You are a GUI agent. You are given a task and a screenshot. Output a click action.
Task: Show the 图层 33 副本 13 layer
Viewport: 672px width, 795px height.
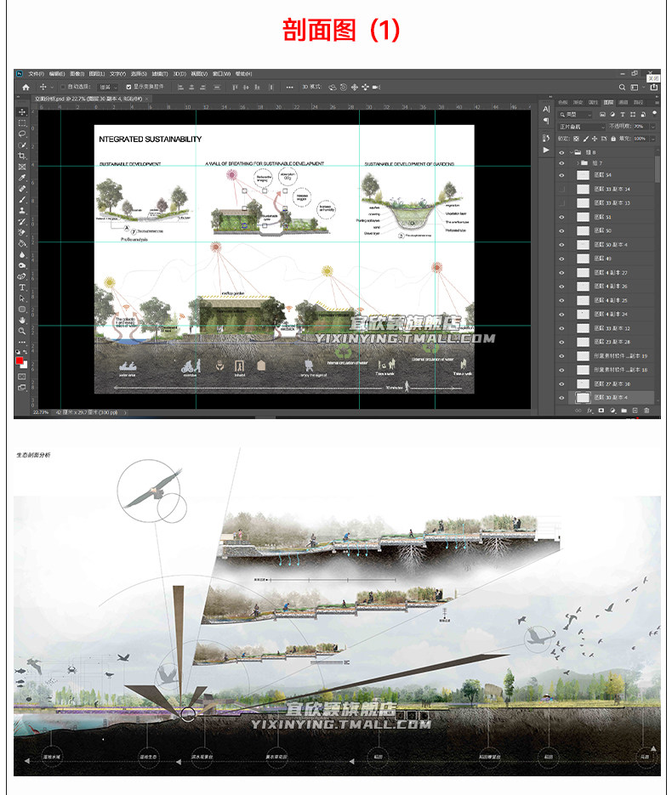(x=561, y=203)
